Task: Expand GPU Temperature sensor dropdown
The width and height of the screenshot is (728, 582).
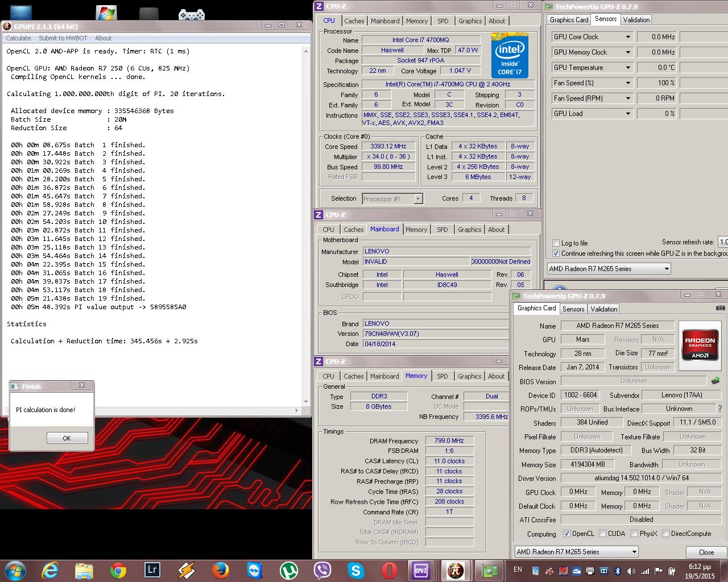Action: (628, 68)
